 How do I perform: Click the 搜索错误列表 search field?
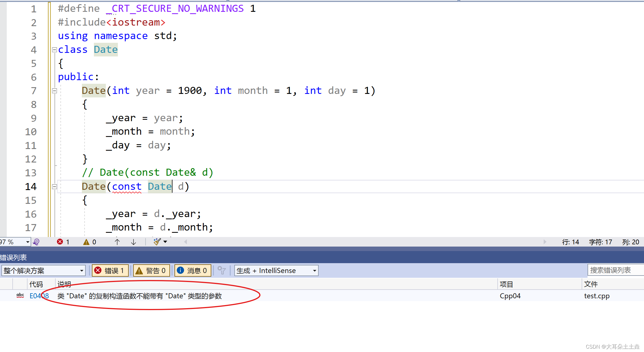tap(616, 270)
